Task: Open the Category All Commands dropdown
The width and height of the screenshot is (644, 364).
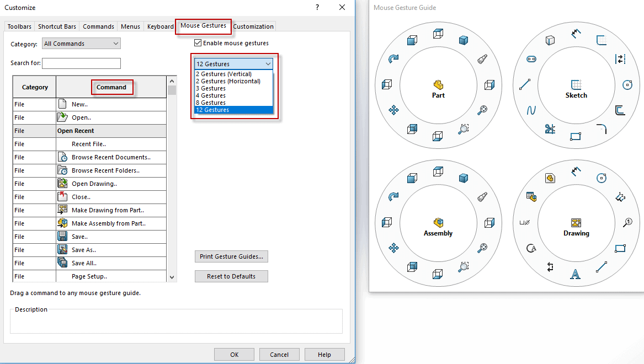Action: pos(81,44)
